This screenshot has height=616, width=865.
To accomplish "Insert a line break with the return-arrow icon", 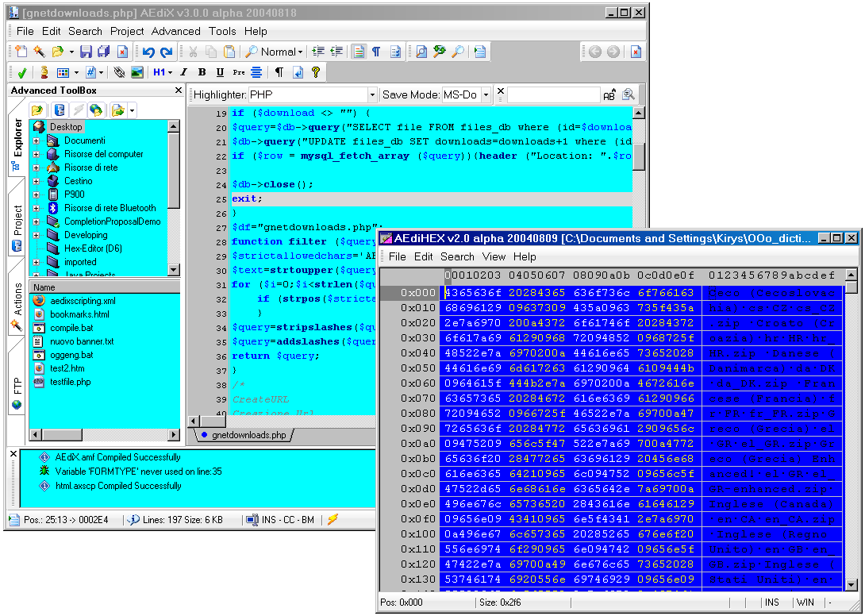I will coord(298,72).
